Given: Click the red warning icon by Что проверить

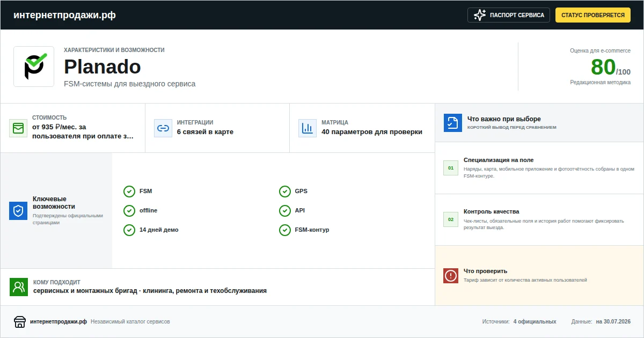Looking at the screenshot, I should pos(451,276).
